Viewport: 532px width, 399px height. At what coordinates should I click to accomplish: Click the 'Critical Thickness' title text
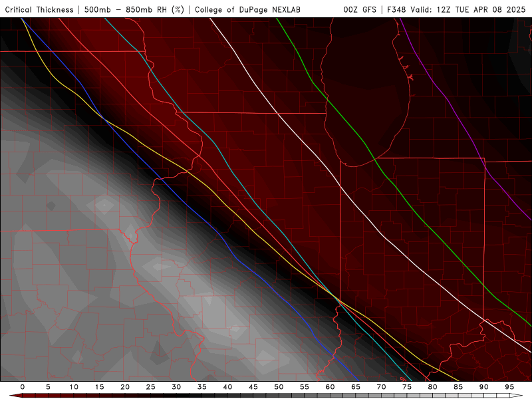pos(39,9)
